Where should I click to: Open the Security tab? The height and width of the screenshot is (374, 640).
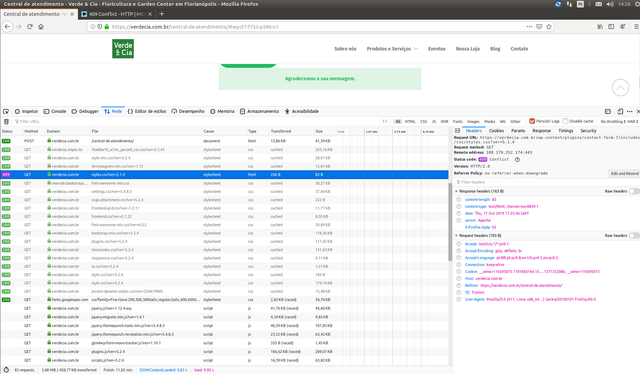coord(588,131)
